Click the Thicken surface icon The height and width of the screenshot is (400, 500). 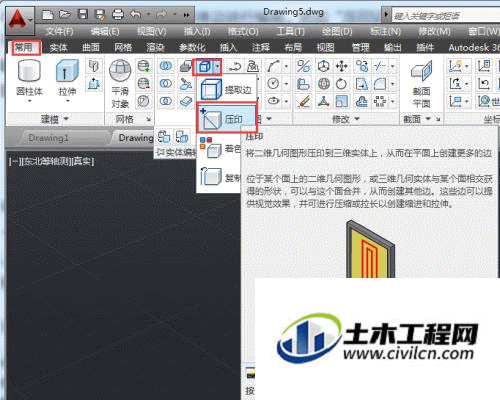click(x=185, y=101)
